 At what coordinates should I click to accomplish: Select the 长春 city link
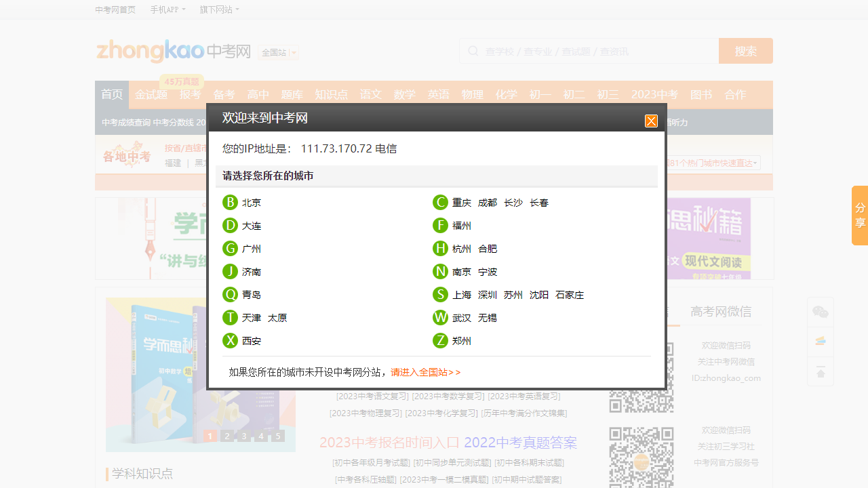(x=539, y=203)
